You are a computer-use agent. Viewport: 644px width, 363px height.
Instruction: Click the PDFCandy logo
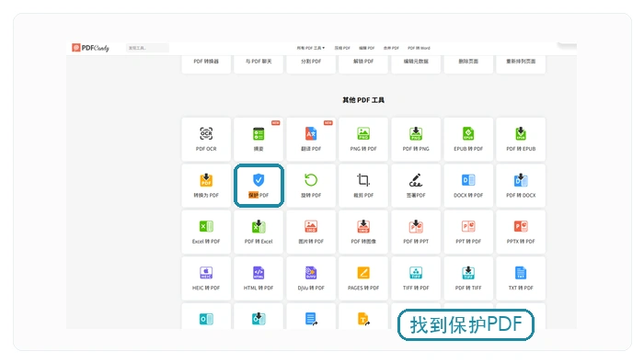tap(90, 48)
